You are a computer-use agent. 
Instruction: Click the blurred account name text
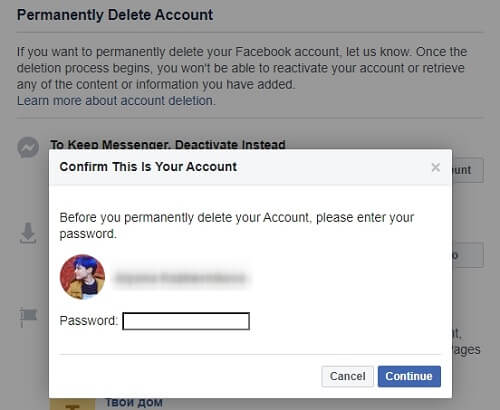click(x=181, y=277)
